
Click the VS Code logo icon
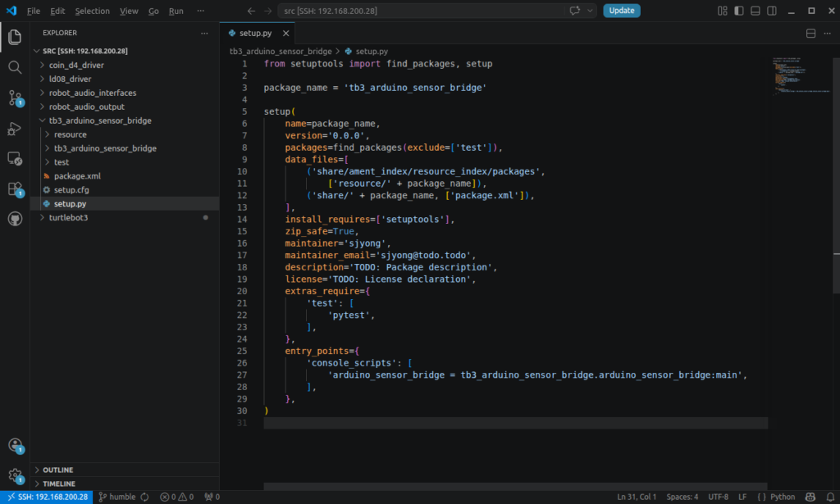click(11, 11)
